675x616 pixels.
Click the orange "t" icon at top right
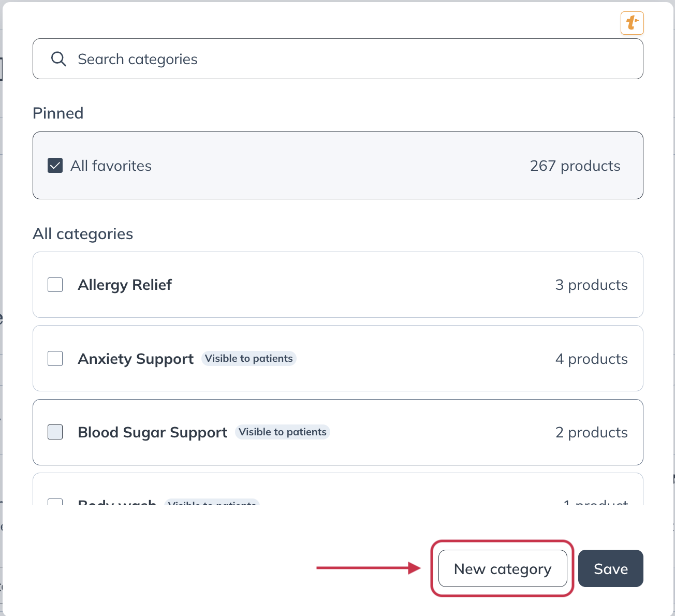coord(632,23)
